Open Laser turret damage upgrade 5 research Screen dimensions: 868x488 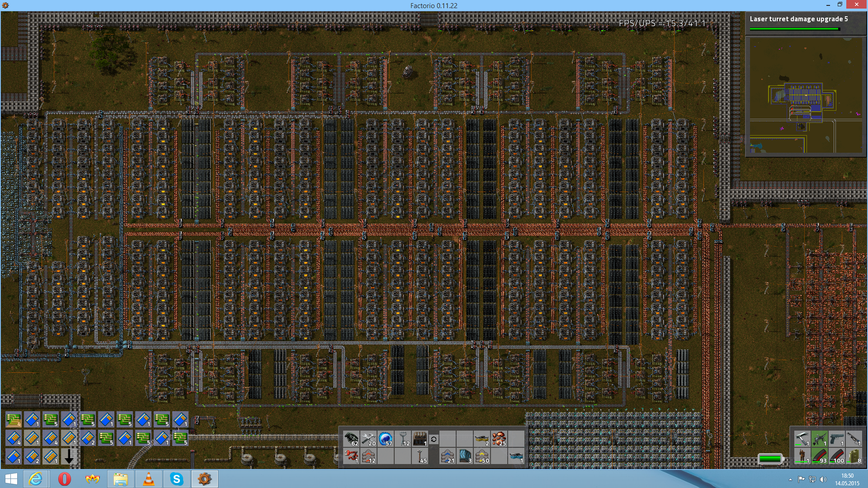point(799,19)
